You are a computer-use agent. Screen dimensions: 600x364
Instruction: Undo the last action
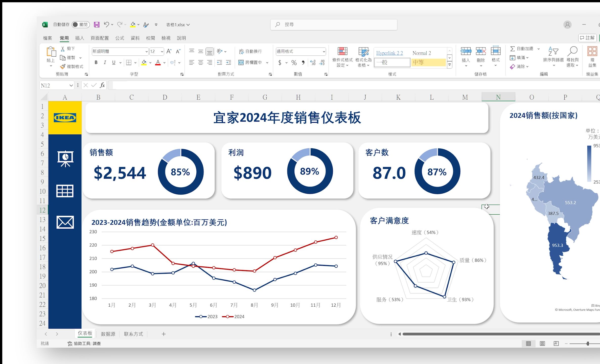pyautogui.click(x=106, y=25)
